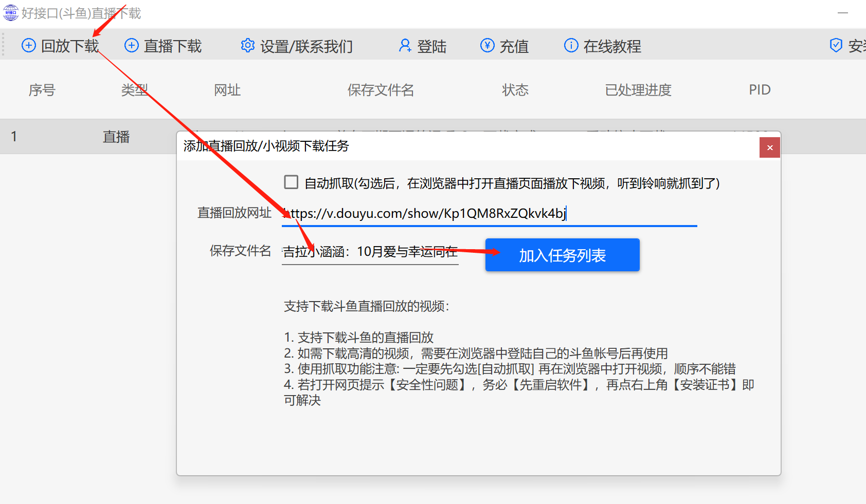
Task: Minimize the application window
Action: [842, 13]
